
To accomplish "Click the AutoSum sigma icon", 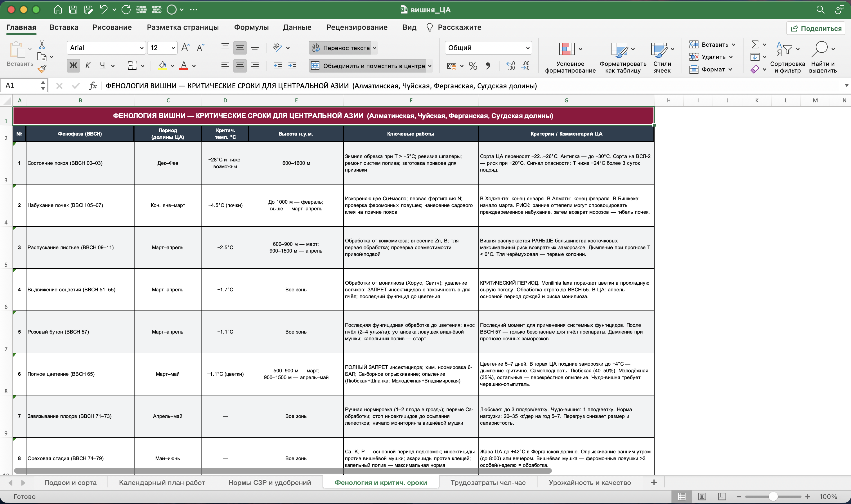I will pos(755,44).
